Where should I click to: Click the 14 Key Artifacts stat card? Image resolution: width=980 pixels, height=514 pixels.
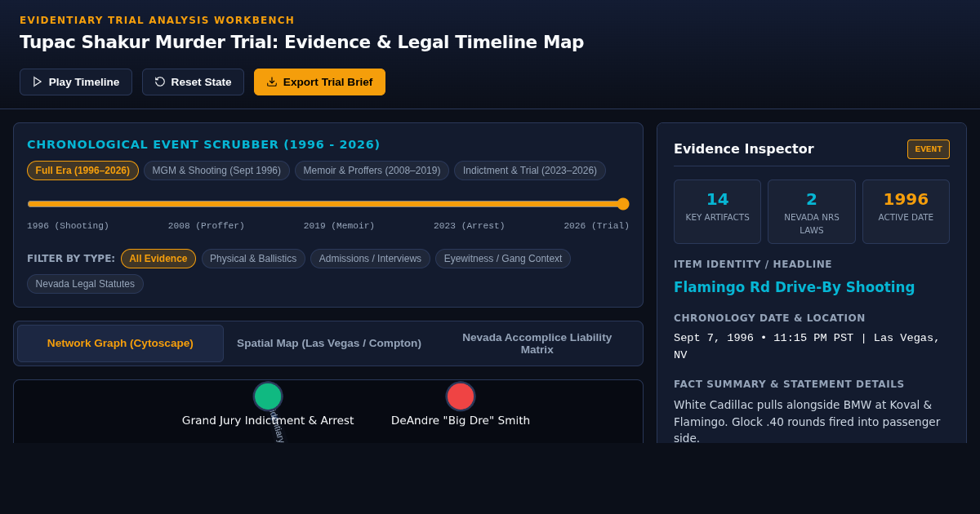[x=717, y=212]
